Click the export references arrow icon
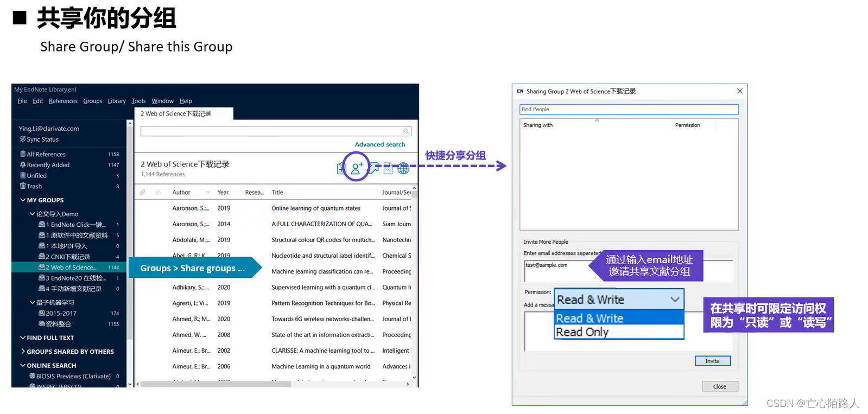This screenshot has height=414, width=868. (374, 169)
